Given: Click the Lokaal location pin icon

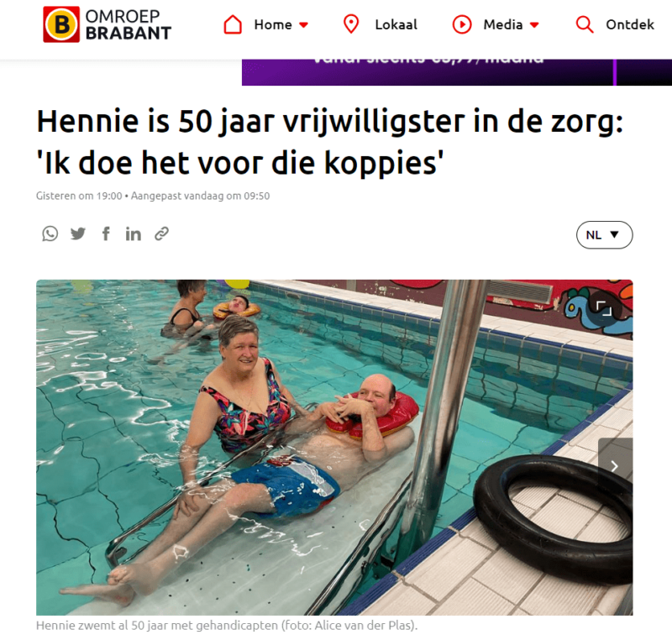Looking at the screenshot, I should (x=351, y=24).
